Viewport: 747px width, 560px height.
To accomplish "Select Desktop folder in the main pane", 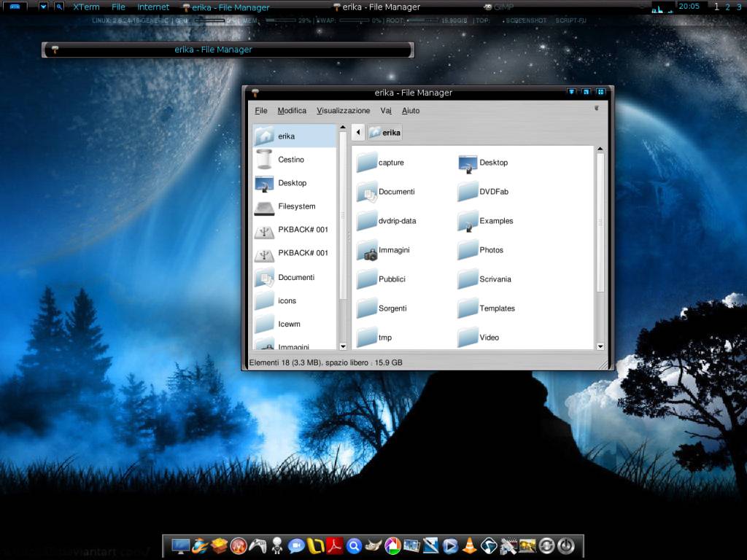I will (x=483, y=163).
